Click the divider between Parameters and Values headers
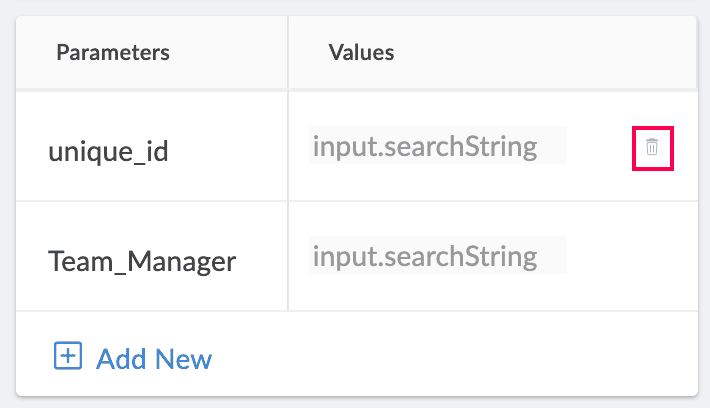This screenshot has height=408, width=710. (x=288, y=52)
